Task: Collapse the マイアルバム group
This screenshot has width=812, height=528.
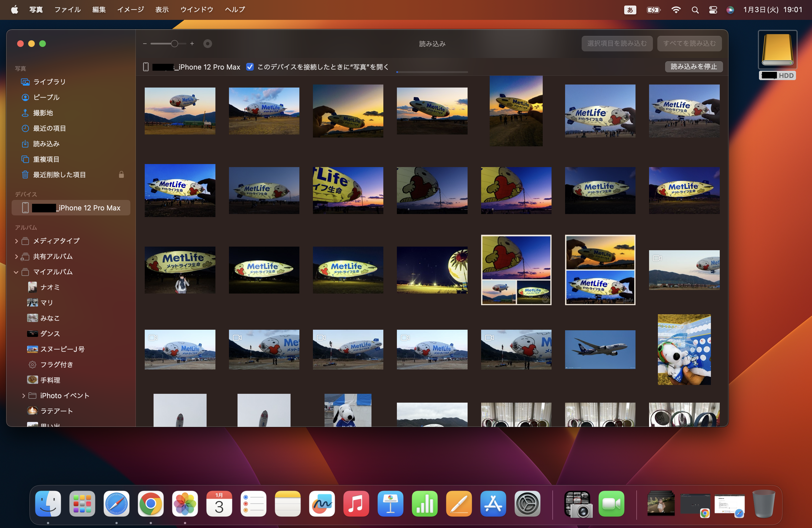Action: (x=16, y=272)
